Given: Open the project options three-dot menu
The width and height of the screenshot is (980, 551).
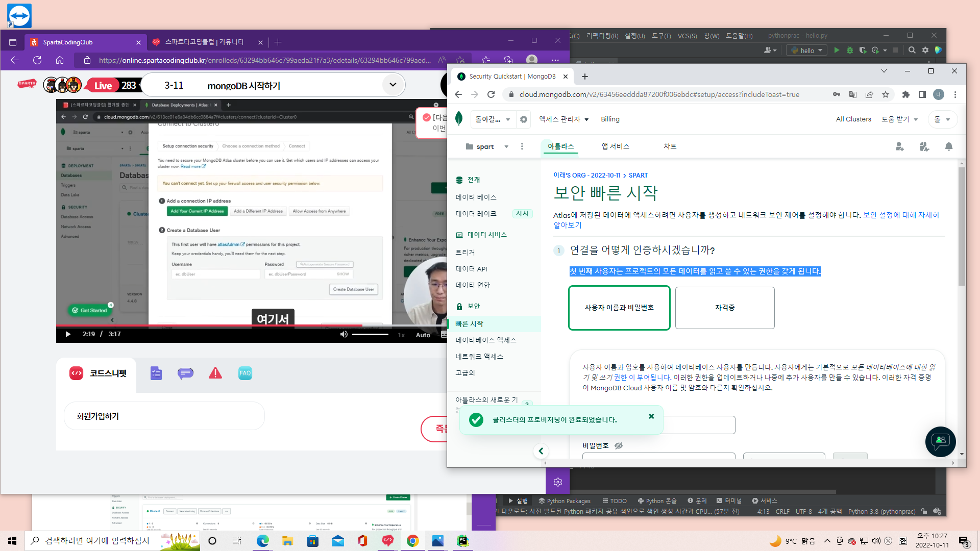Looking at the screenshot, I should (522, 147).
